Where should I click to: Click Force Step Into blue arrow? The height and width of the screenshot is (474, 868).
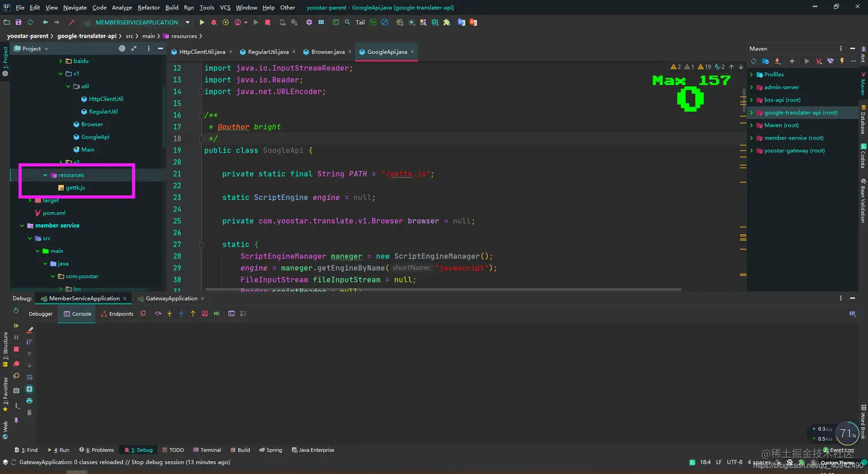pyautogui.click(x=181, y=314)
